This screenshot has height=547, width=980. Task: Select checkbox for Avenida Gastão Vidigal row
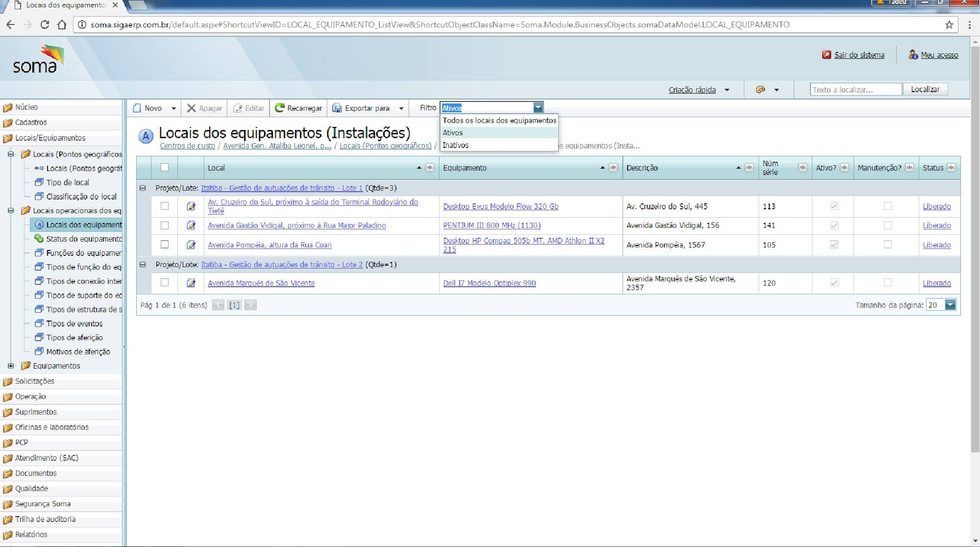(x=165, y=225)
